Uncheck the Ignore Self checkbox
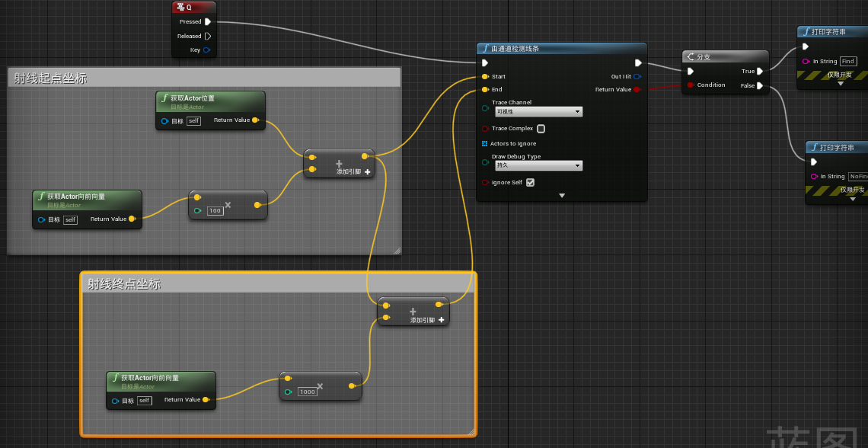This screenshot has width=868, height=448. [x=531, y=183]
